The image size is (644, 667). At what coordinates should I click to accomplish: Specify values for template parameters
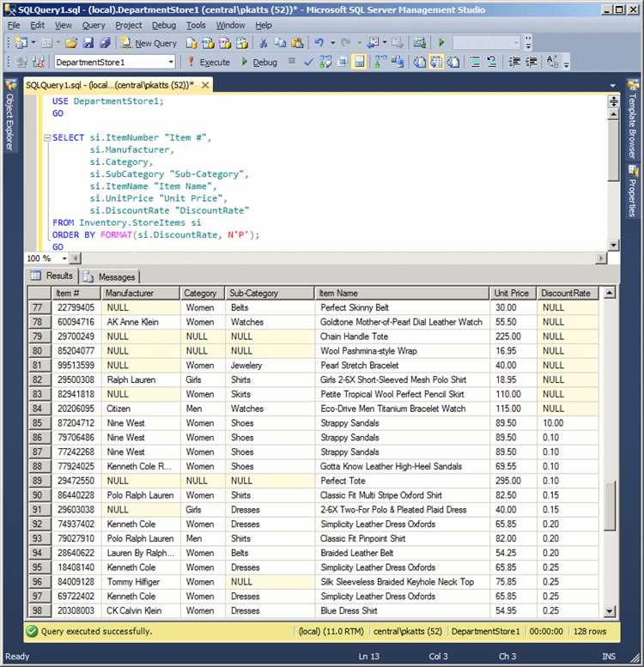pos(552,62)
